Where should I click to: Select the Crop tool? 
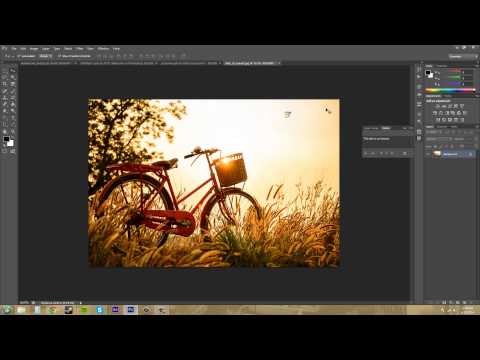coord(4,84)
